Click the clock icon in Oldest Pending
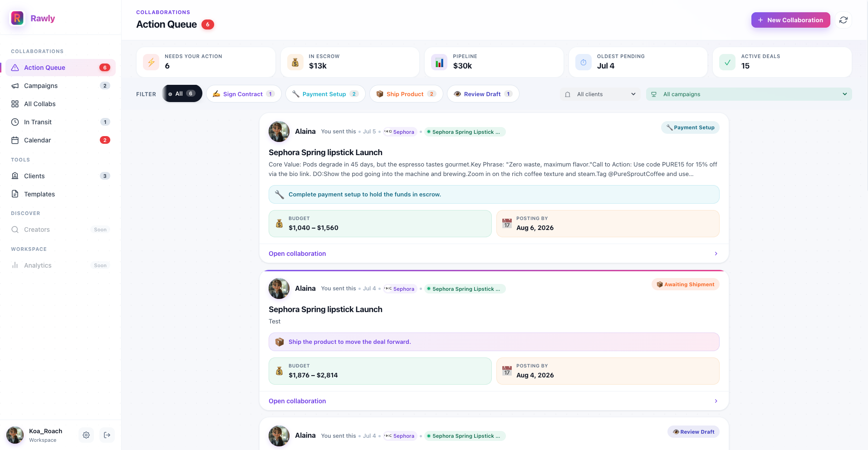 tap(584, 62)
